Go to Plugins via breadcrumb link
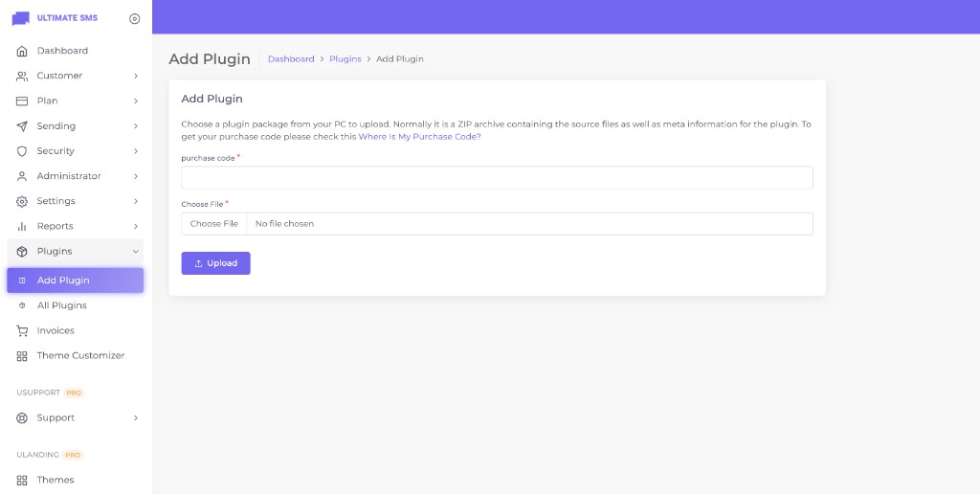 click(x=345, y=58)
